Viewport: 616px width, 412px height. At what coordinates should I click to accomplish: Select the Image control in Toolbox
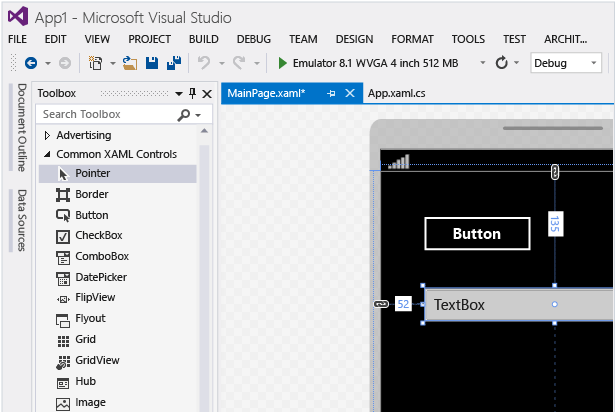117,403
